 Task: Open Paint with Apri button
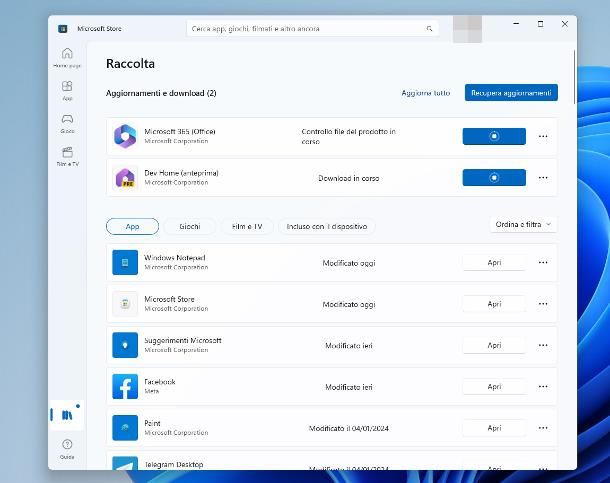click(x=494, y=428)
